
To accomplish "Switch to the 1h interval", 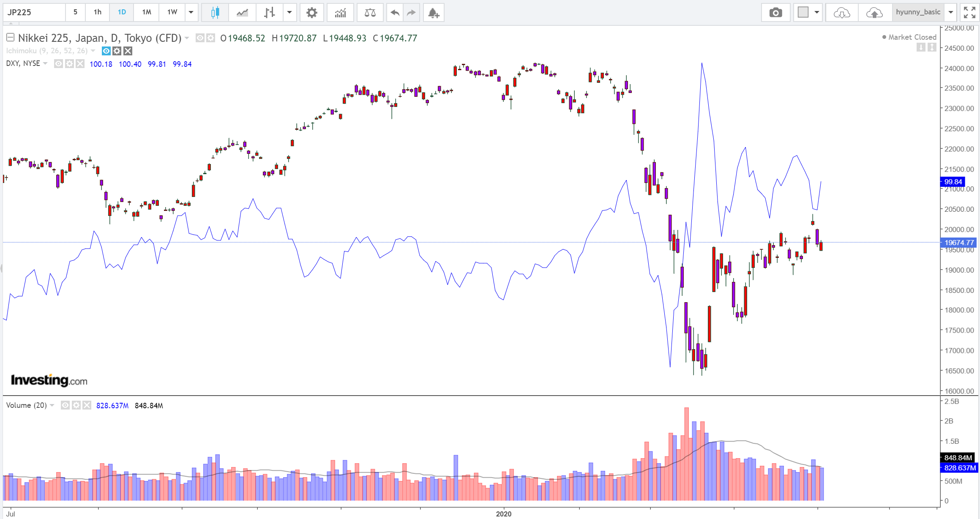I will click(98, 12).
